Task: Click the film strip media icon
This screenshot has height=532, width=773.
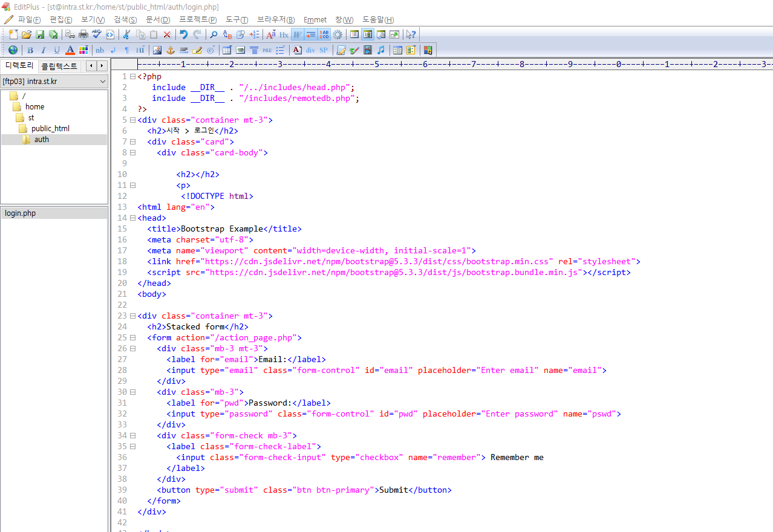Action: click(367, 50)
